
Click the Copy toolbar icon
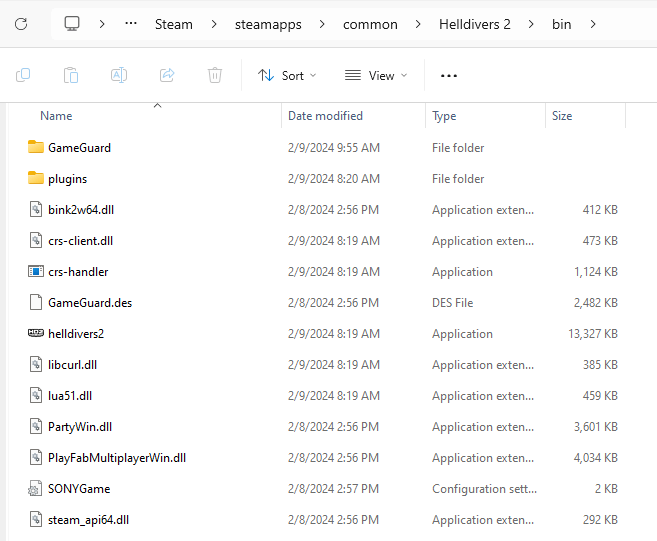point(23,75)
